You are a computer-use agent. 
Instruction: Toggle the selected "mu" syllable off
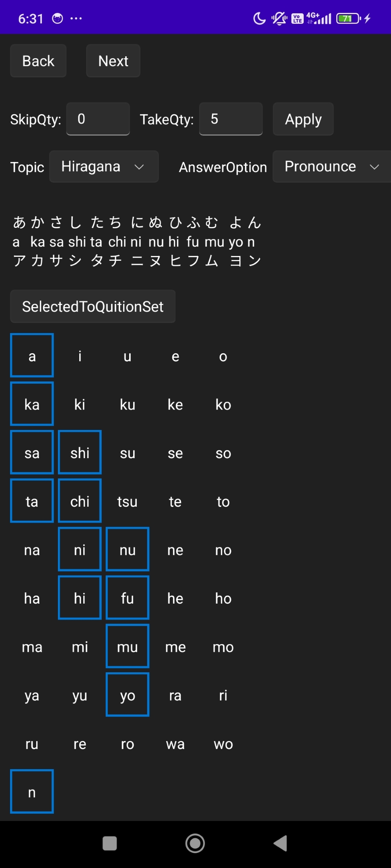128,646
